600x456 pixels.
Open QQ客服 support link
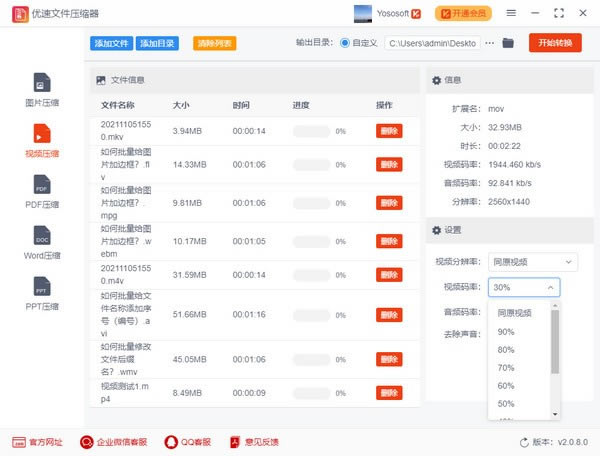click(188, 442)
